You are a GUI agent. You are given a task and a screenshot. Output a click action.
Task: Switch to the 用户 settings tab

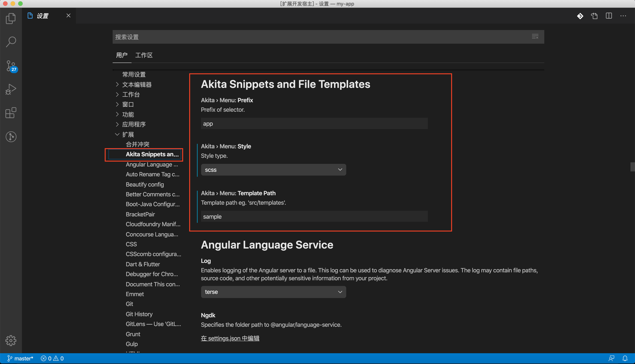[122, 55]
